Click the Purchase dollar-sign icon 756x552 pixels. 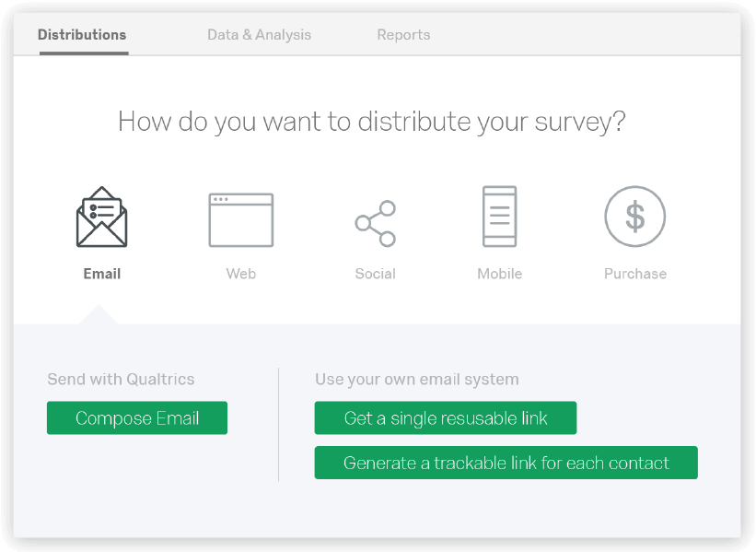(x=634, y=217)
